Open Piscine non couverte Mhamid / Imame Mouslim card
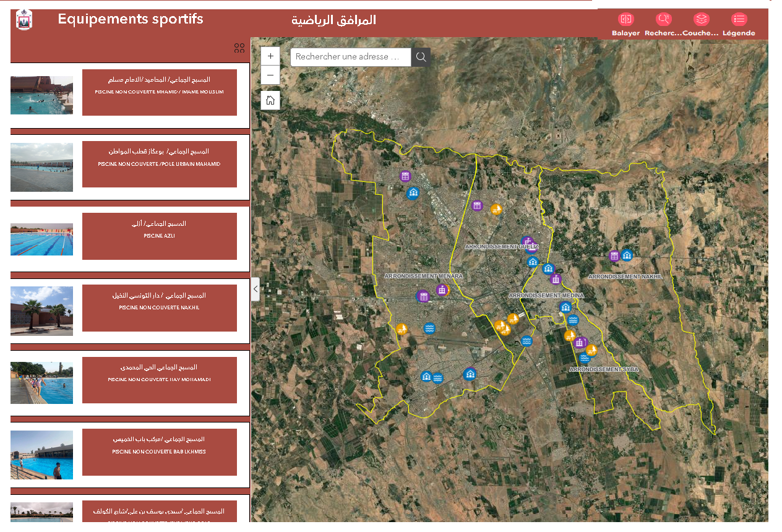 point(160,92)
